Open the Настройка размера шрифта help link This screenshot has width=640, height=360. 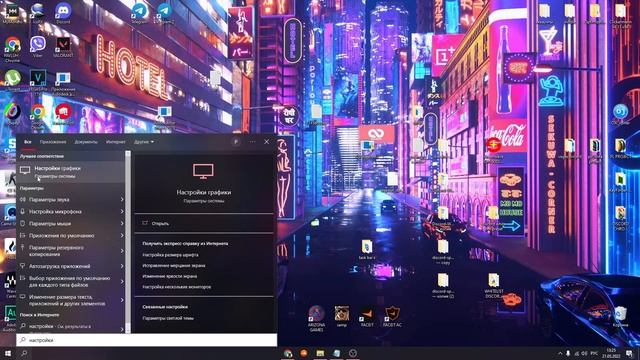click(170, 255)
